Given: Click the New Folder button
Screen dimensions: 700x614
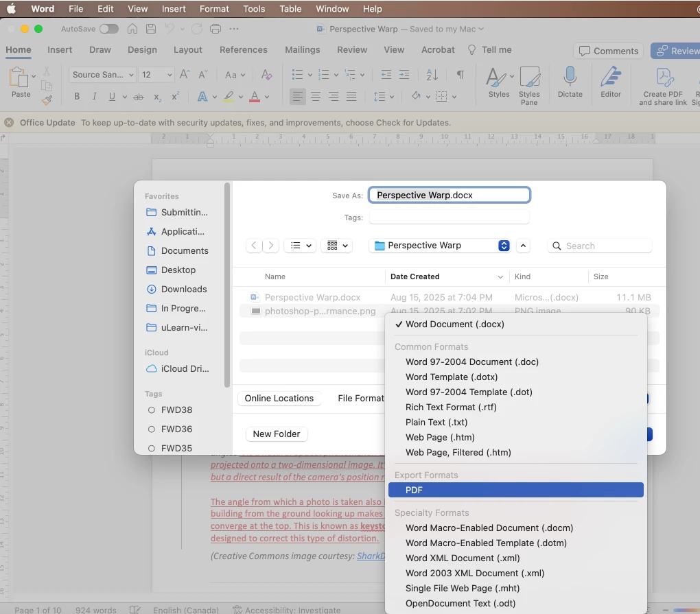Looking at the screenshot, I should coord(277,434).
